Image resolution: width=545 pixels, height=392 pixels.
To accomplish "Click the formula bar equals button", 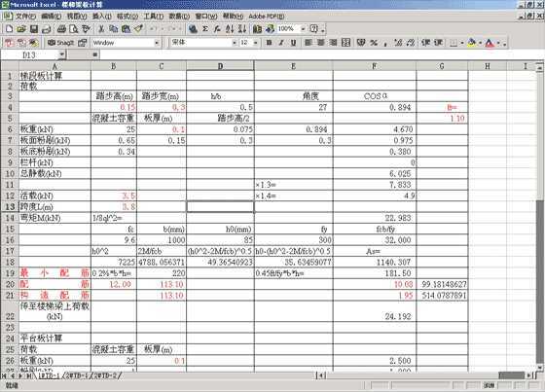I will click(x=95, y=54).
